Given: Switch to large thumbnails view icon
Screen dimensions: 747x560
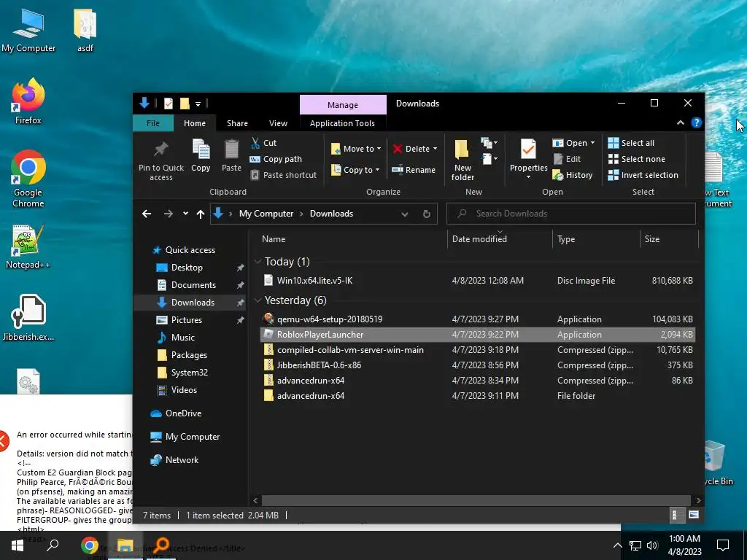Looking at the screenshot, I should [694, 515].
